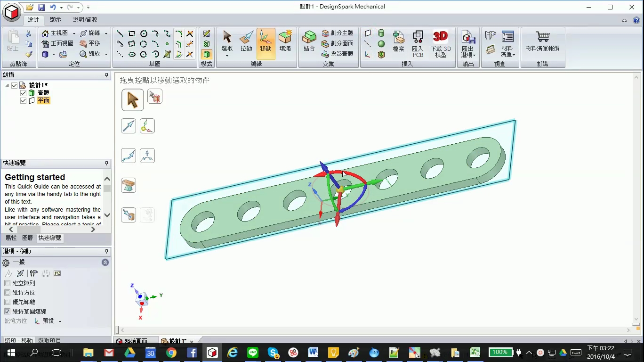Click the 正面視圖 plan view button
The height and width of the screenshot is (362, 644).
click(57, 43)
